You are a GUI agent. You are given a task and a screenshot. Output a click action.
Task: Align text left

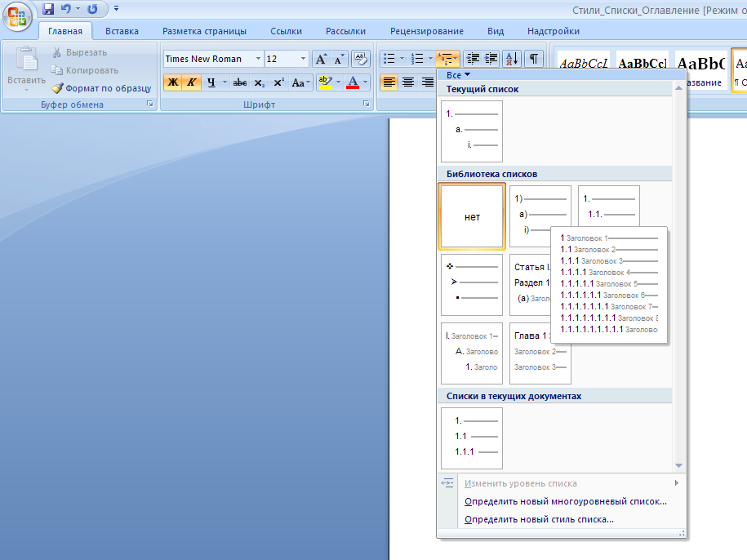(389, 82)
